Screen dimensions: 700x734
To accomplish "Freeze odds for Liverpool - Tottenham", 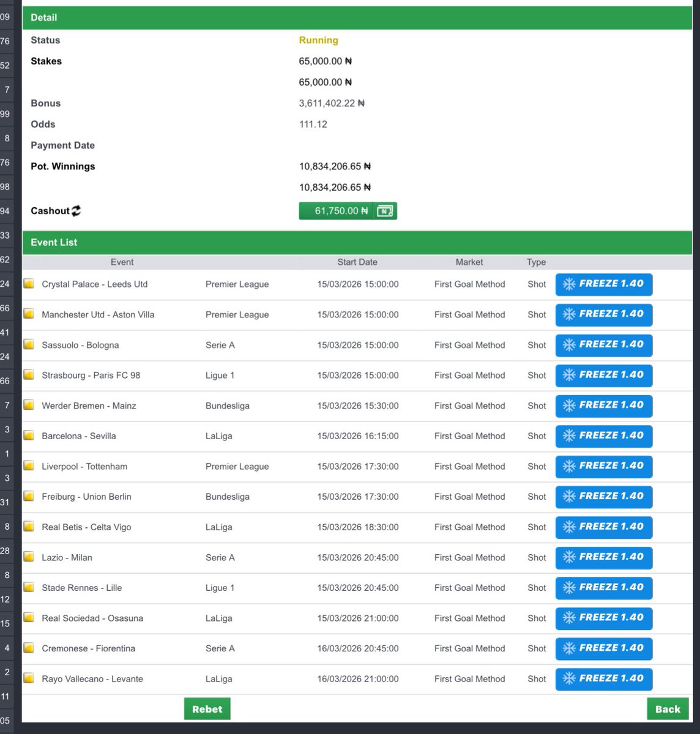I will click(x=604, y=466).
